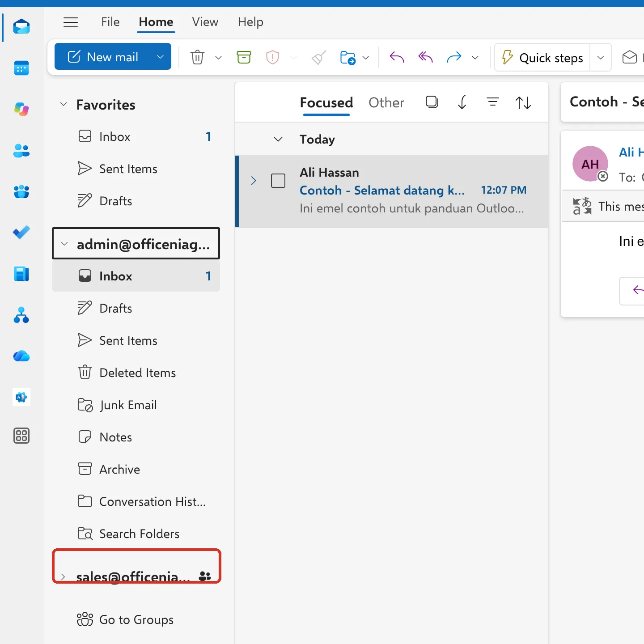Image resolution: width=644 pixels, height=644 pixels.
Task: Open the New mail dropdown arrow
Action: click(161, 57)
